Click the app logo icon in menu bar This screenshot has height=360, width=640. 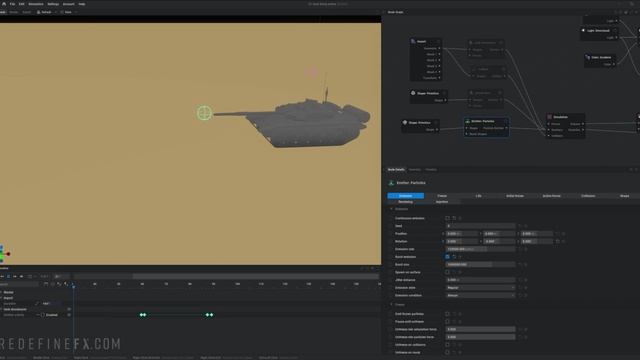point(4,4)
